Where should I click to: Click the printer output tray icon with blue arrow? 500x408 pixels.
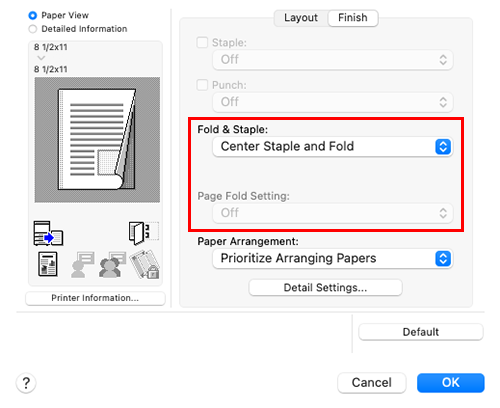point(48,233)
